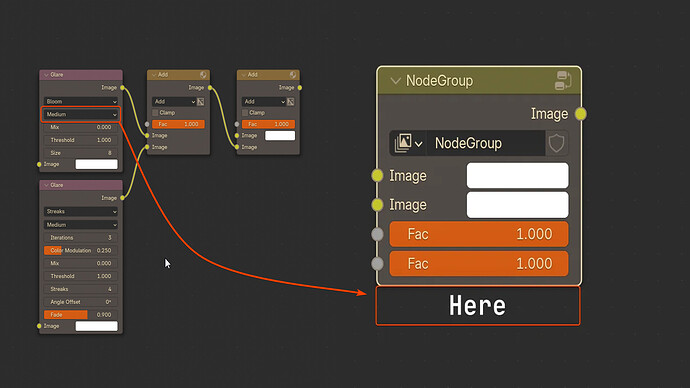
Task: Enable Clamp checkbox on the right Add node
Action: [245, 113]
